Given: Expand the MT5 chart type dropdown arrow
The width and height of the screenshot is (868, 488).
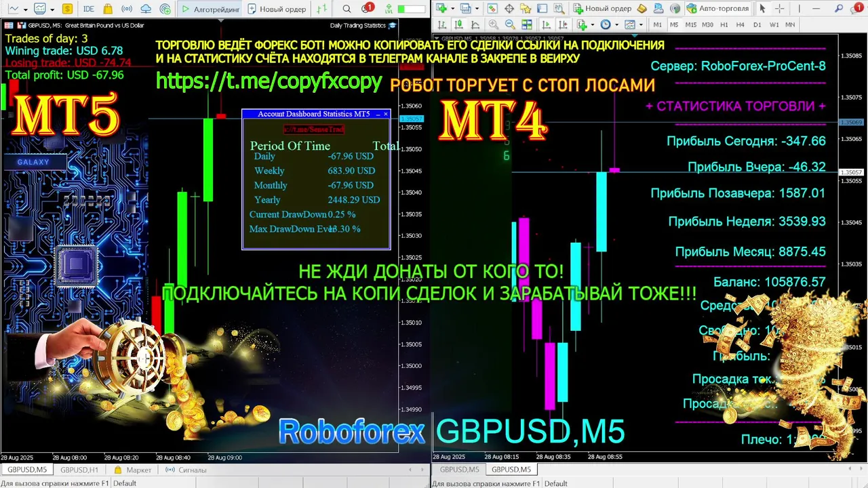Looking at the screenshot, I should pyautogui.click(x=26, y=9).
